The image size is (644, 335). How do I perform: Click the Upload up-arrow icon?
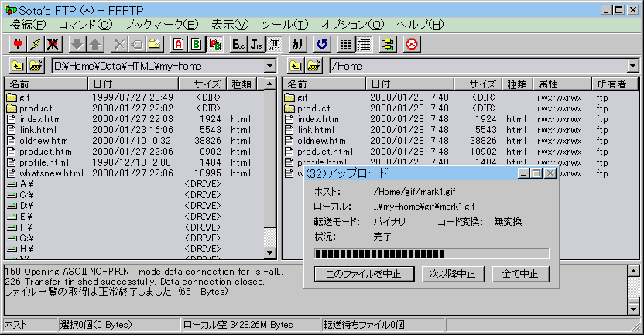[x=95, y=44]
